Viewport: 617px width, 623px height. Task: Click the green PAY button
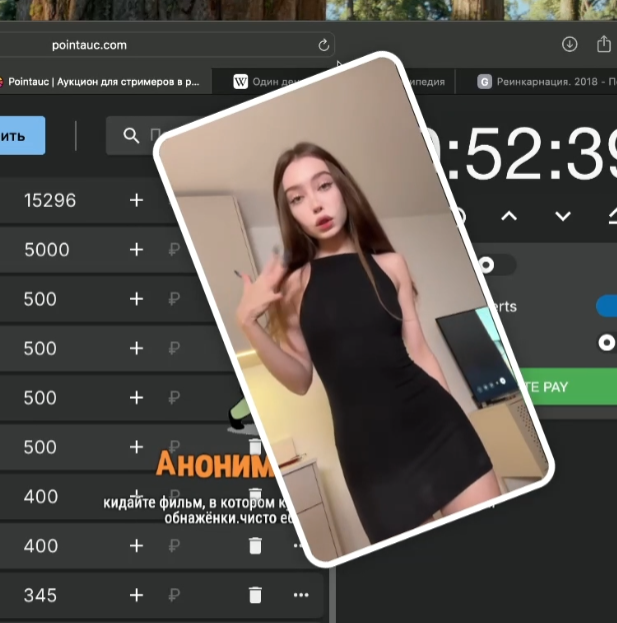click(567, 387)
